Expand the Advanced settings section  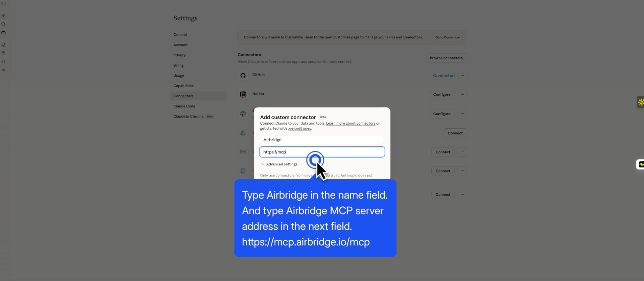279,164
